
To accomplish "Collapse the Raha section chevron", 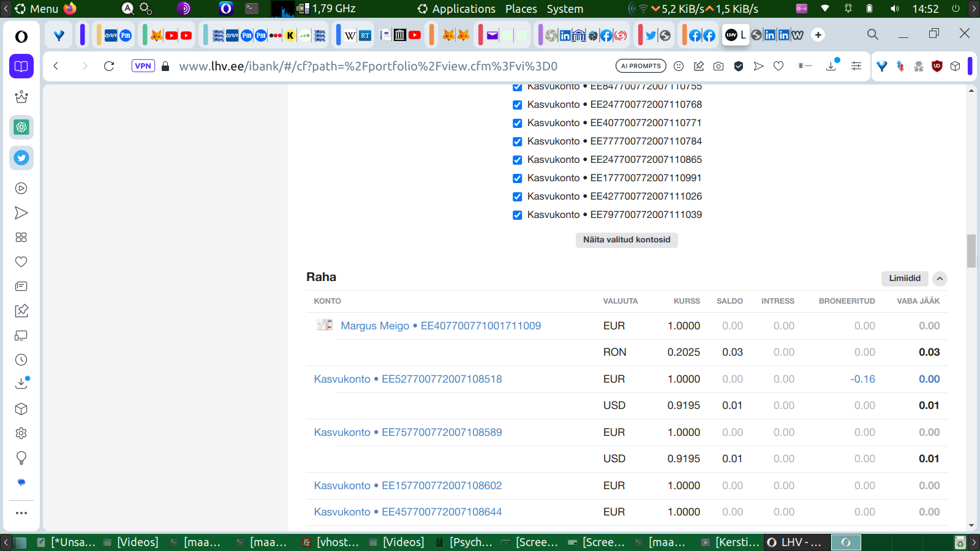I will coord(940,279).
